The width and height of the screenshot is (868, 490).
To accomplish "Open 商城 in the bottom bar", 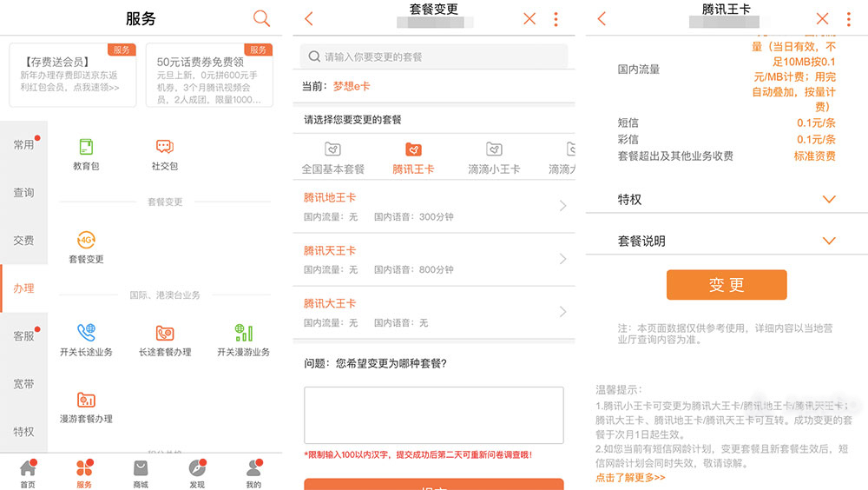I will 141,473.
